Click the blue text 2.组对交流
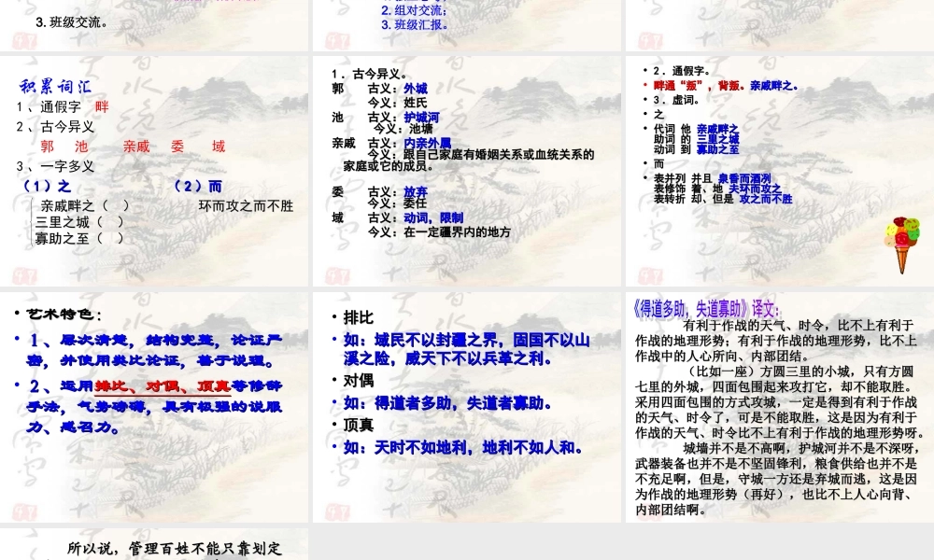Viewport: 934px width, 560px height. point(414,10)
